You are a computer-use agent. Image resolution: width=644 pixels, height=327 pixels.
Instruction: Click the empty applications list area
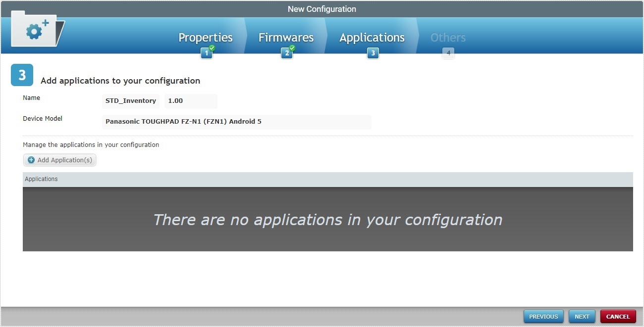click(328, 219)
